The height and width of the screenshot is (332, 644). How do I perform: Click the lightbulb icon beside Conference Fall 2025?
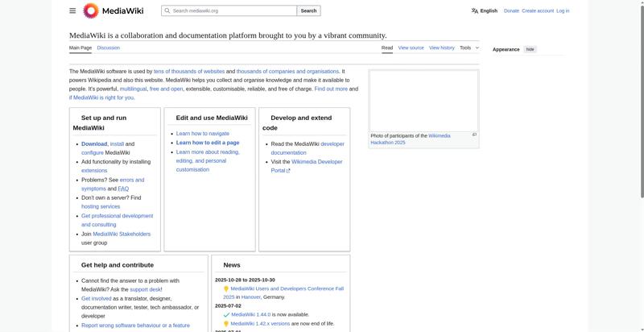(226, 288)
